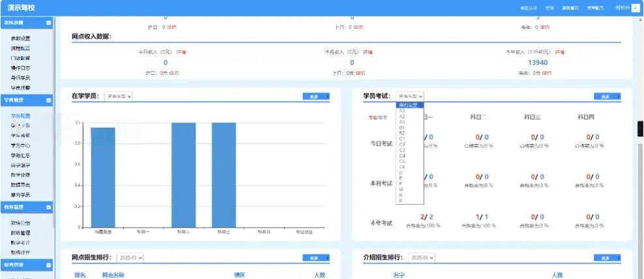Open 意向学员 in the sidebar
The image size is (644, 279).
(x=21, y=195)
